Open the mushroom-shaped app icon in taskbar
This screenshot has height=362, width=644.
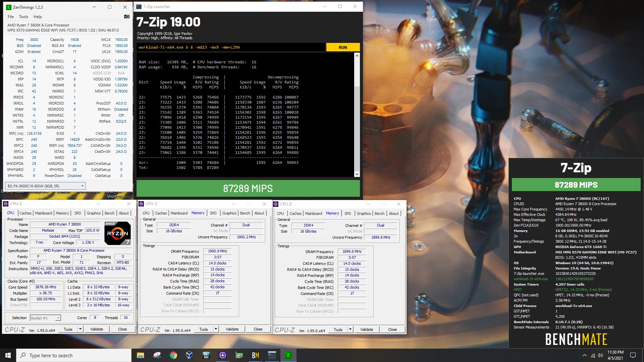(157, 355)
